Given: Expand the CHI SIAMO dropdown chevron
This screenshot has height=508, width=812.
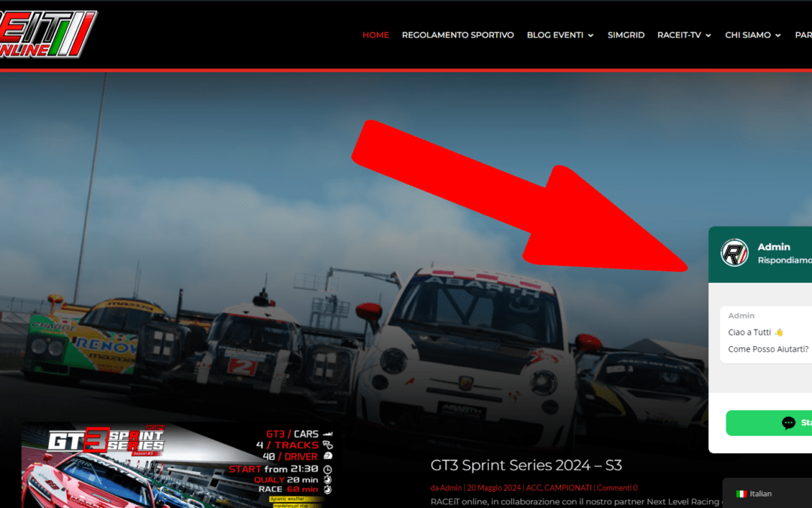Looking at the screenshot, I should point(778,35).
